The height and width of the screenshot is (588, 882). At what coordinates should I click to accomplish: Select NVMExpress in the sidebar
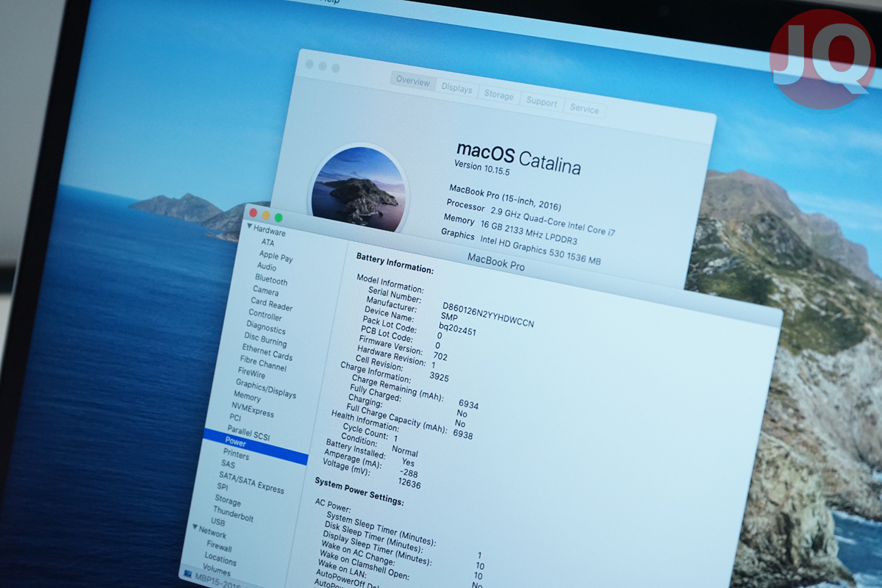252,410
